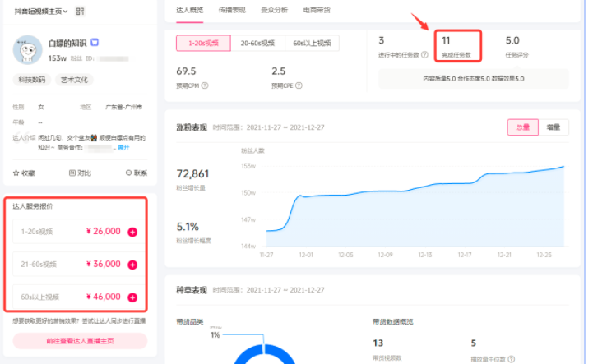The width and height of the screenshot is (593, 364).
Task: Click the 对比 compare icon
Action: (72, 173)
